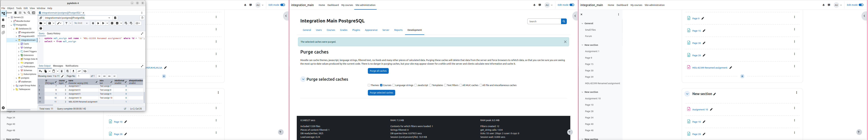Check All file and miscellaneous caches checkbox
Image resolution: width=868 pixels, height=140 pixels.
(x=481, y=85)
